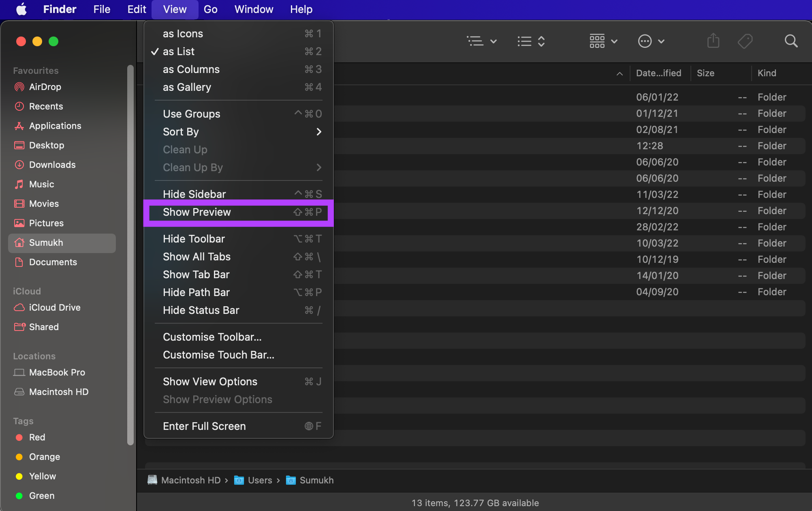
Task: Click the Tag icon in toolbar
Action: (x=744, y=41)
